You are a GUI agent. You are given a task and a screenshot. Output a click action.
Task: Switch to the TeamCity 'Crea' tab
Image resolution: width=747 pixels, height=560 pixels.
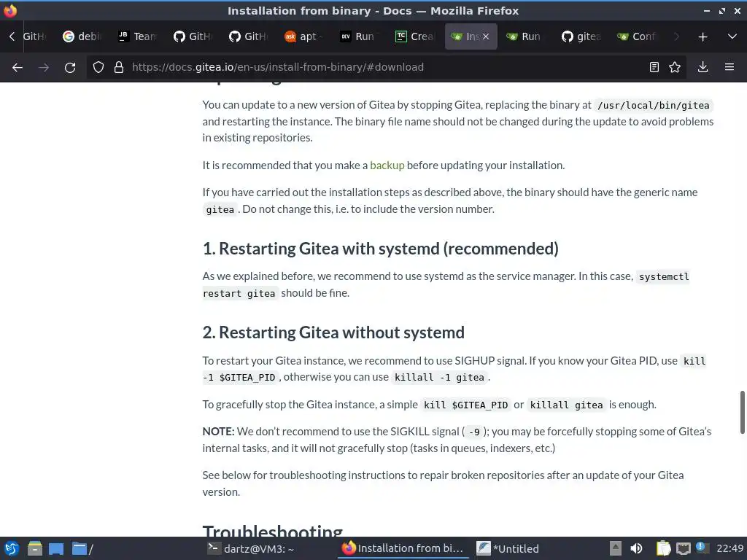(414, 36)
